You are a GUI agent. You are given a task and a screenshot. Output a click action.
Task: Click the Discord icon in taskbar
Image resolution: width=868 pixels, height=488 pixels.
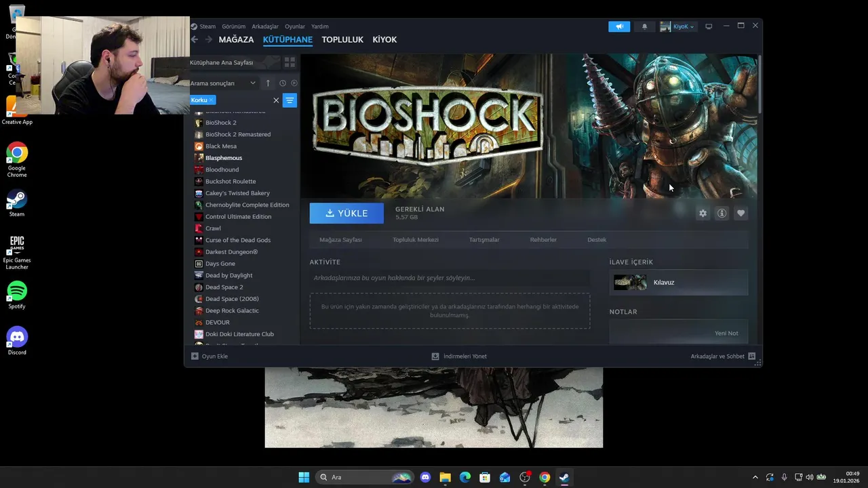(425, 477)
